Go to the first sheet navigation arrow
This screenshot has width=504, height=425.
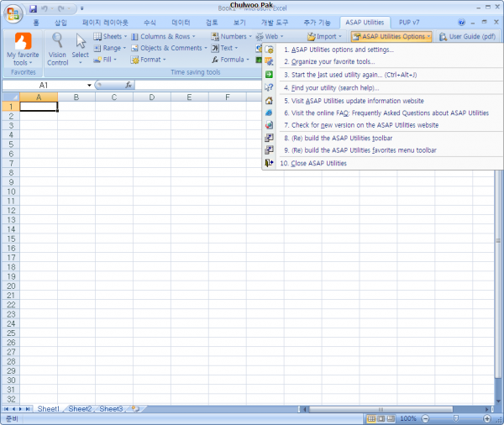pos(6,409)
